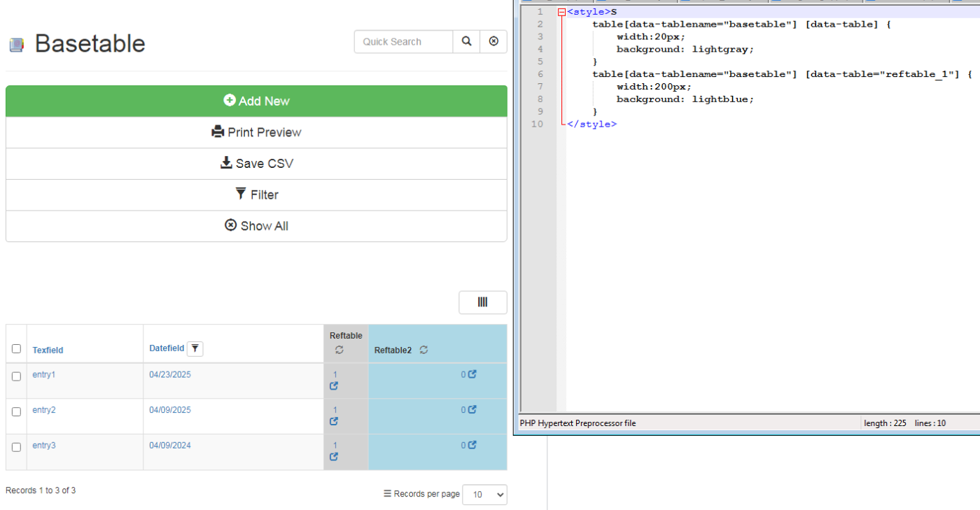Click the Filter button
The width and height of the screenshot is (980, 510).
pyautogui.click(x=256, y=194)
